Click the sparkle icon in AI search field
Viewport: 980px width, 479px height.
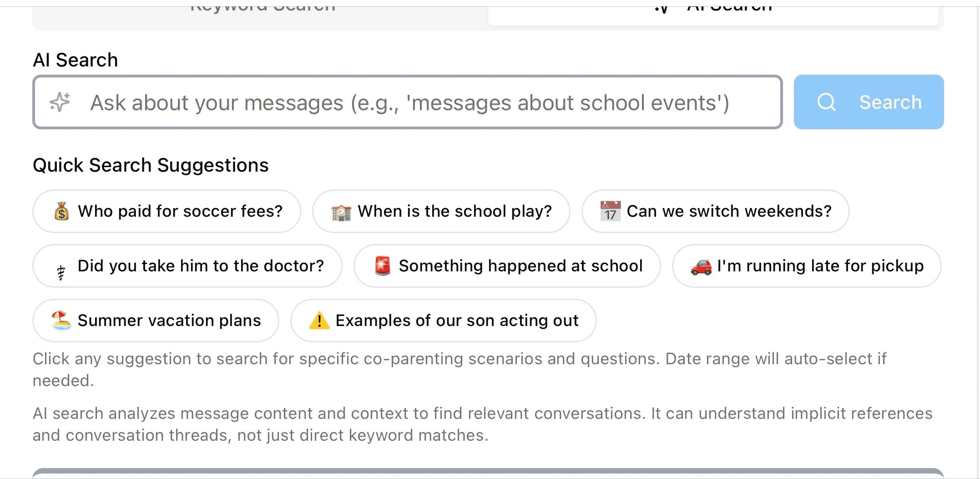click(x=60, y=102)
